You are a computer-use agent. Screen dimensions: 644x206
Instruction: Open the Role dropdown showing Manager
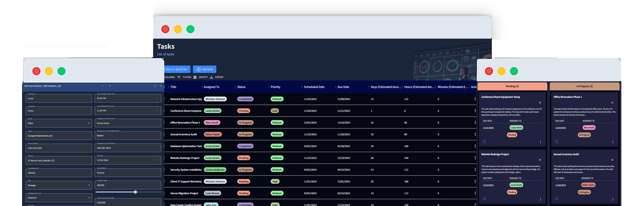coord(59,185)
